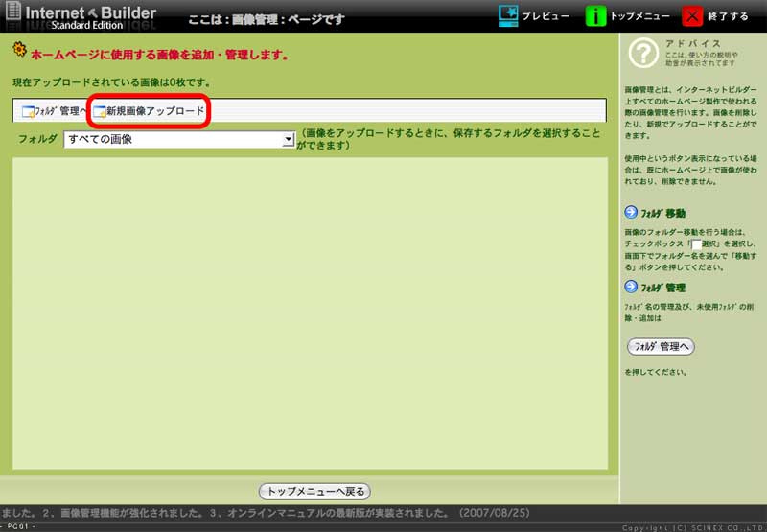
Task: Click the blue arrow icon above the フォルダ管理へ button
Action: click(x=630, y=287)
